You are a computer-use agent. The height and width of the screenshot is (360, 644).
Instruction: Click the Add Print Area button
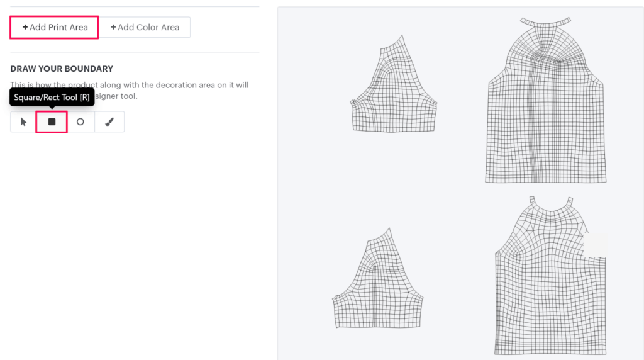pyautogui.click(x=54, y=28)
